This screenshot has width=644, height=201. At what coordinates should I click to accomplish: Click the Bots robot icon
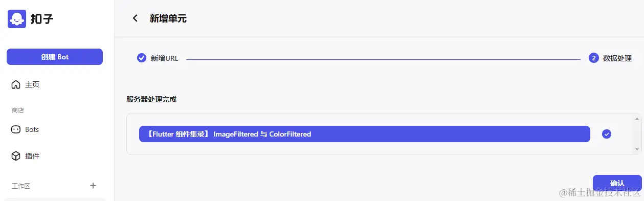(16, 129)
